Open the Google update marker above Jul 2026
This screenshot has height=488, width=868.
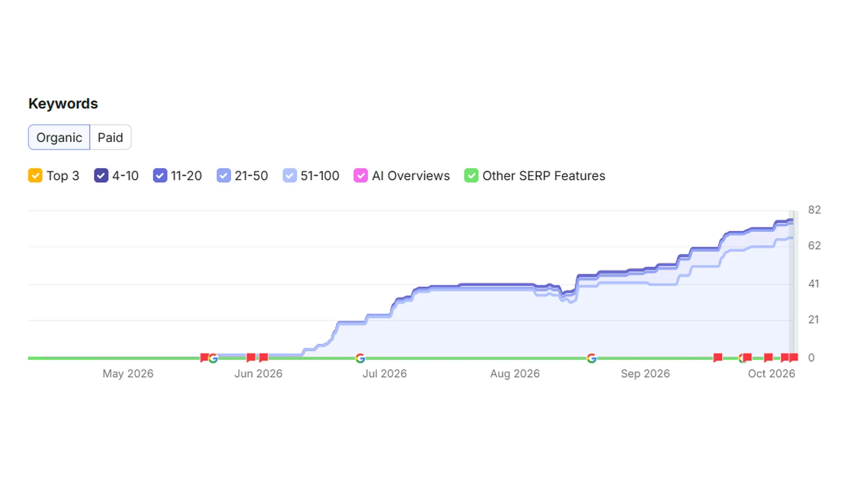pyautogui.click(x=360, y=358)
